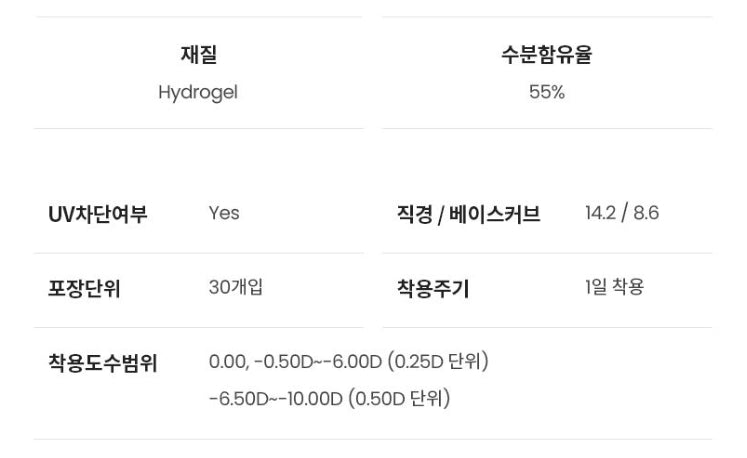
Task: Select the Hydrogel material value
Action: click(x=198, y=92)
